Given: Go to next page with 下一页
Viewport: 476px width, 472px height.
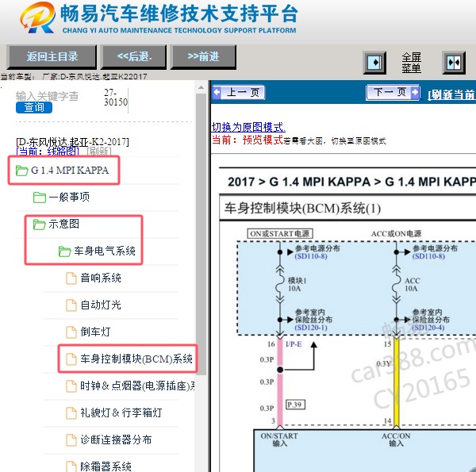Looking at the screenshot, I should [393, 92].
